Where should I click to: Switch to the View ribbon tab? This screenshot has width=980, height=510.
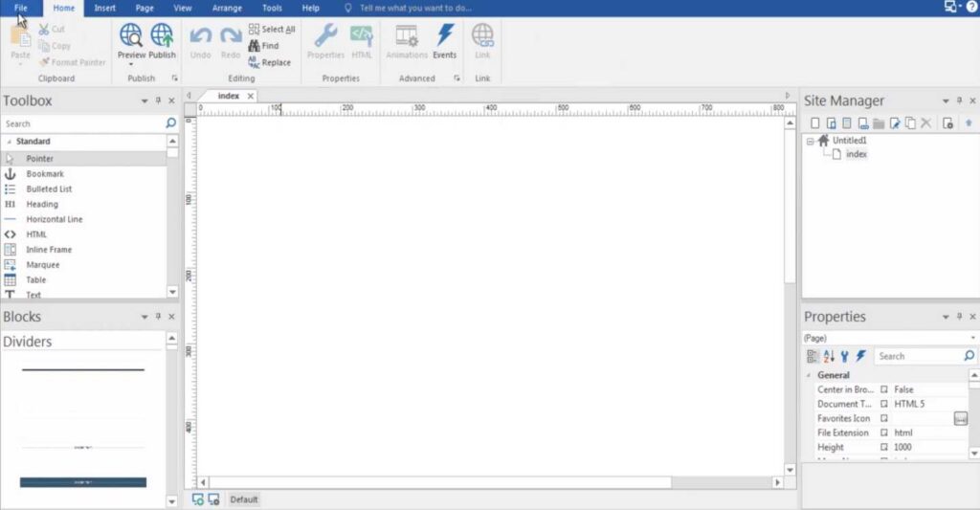point(183,8)
